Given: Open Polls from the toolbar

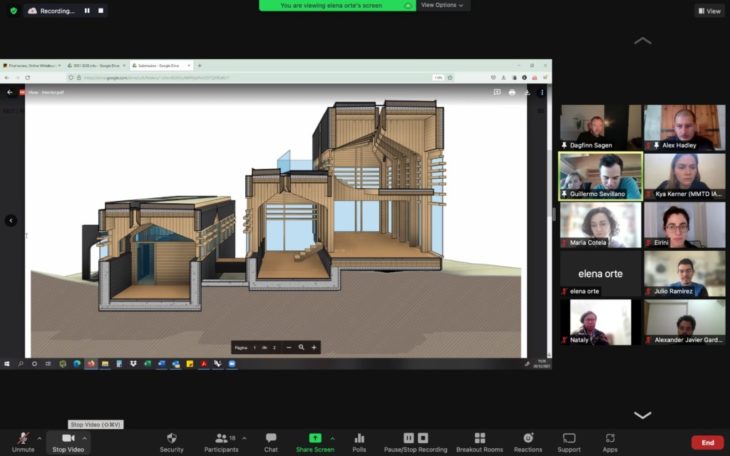Looking at the screenshot, I should tap(359, 440).
